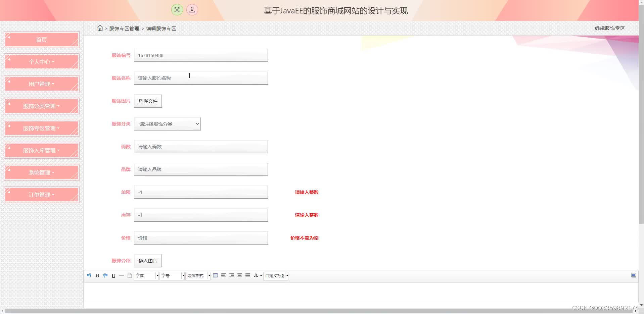This screenshot has height=314, width=644.
Task: Toggle underline formatting in editor toolbar
Action: tap(113, 275)
